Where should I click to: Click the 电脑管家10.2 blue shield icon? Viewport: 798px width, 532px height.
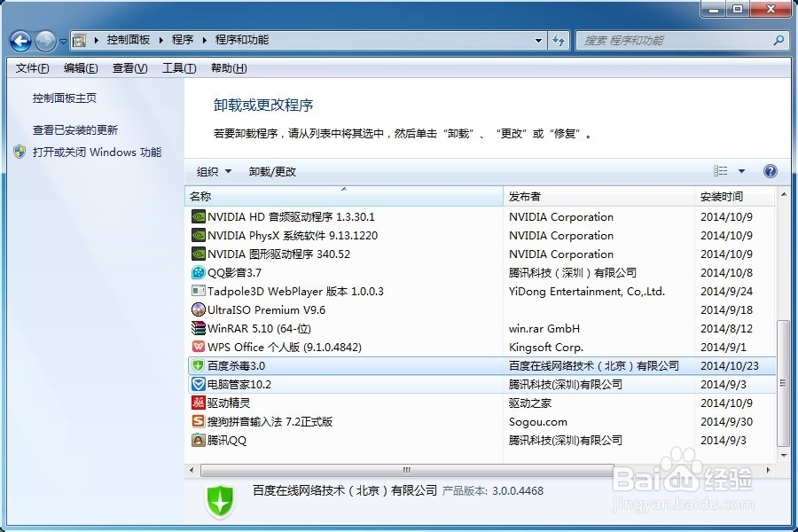[x=198, y=384]
